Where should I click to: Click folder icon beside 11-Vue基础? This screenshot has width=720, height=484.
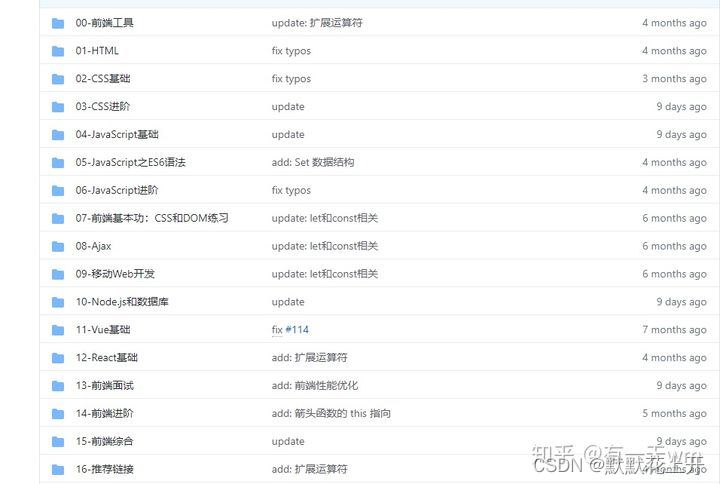[x=58, y=330]
